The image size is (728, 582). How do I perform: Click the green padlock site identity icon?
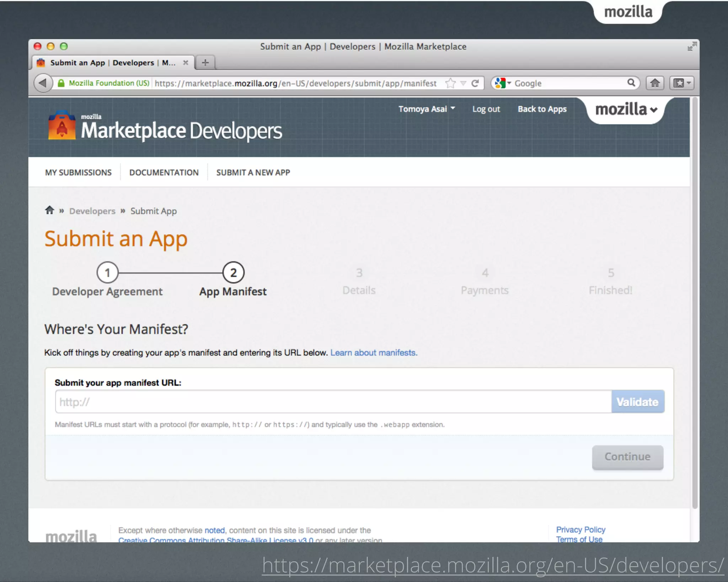pyautogui.click(x=61, y=83)
